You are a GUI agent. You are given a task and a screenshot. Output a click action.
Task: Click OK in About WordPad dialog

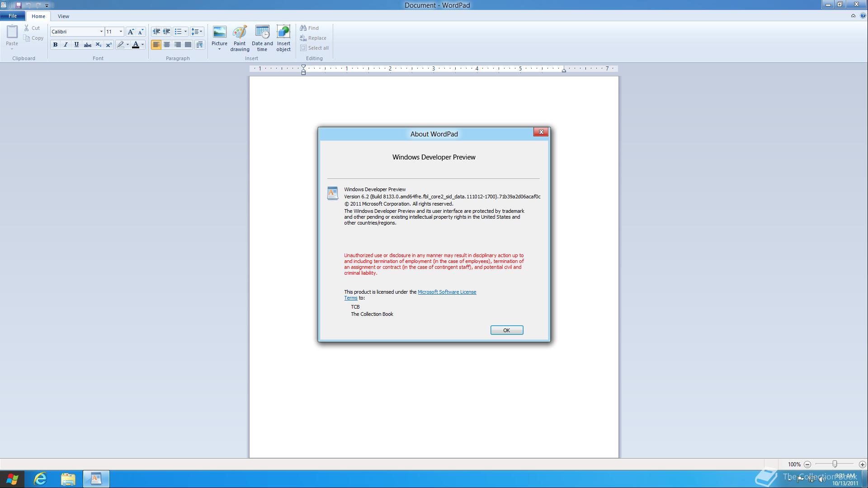pyautogui.click(x=507, y=330)
